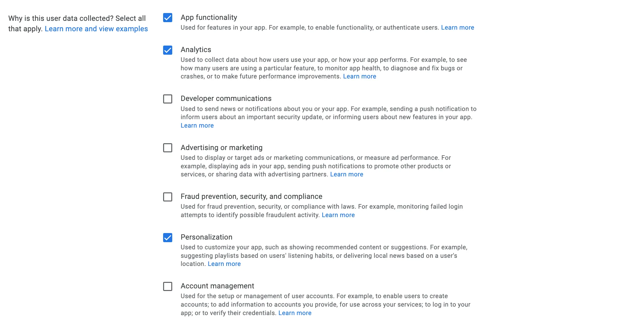
Task: Check the Advertising or marketing box
Action: [168, 148]
